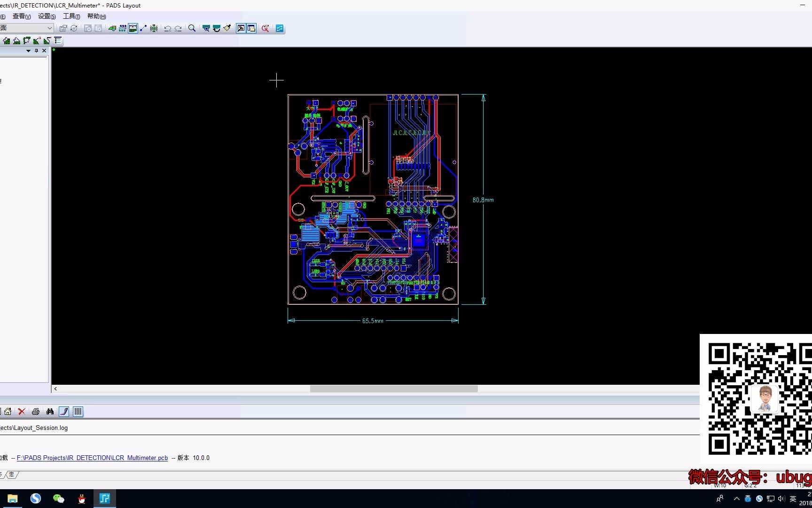Open the red penguin-like taskbar app

[x=82, y=499]
